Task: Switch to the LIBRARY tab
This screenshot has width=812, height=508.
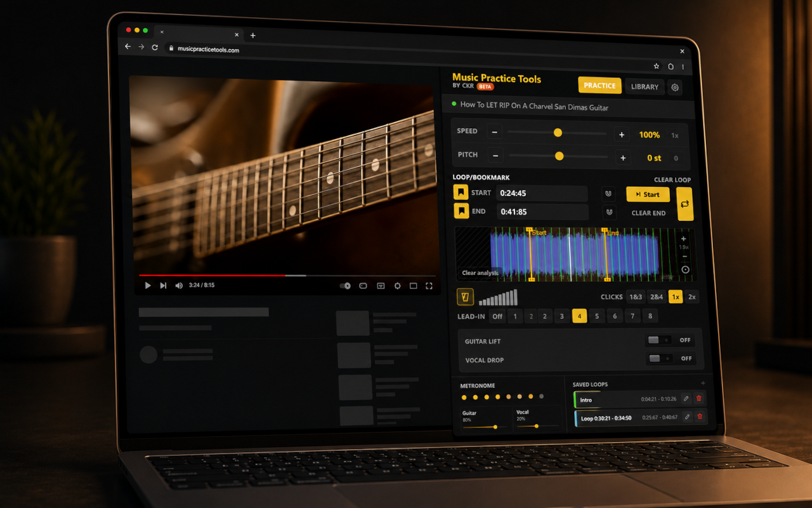Action: pos(645,86)
